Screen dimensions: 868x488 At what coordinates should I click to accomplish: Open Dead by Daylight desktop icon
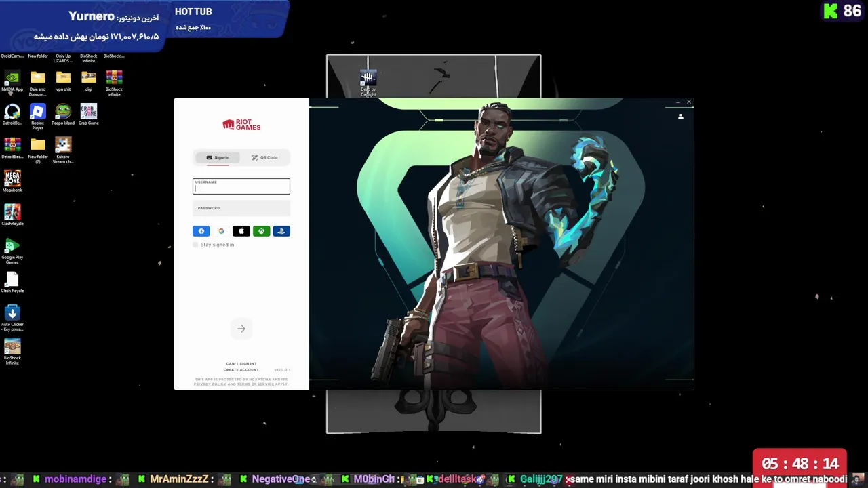(x=368, y=83)
